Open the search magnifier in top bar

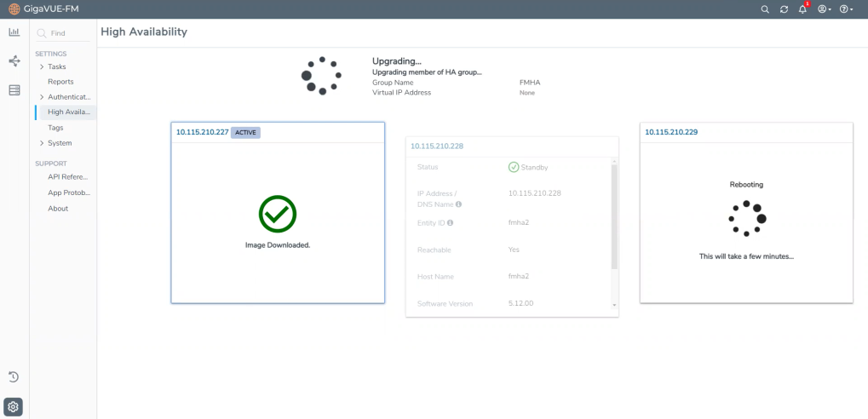(765, 9)
